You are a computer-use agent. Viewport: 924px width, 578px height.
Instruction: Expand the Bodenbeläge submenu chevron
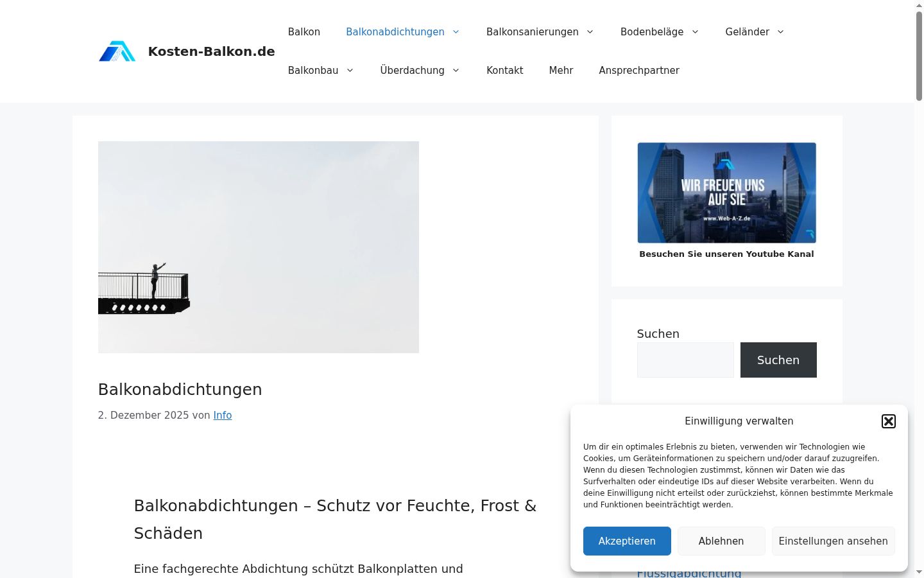pos(695,31)
